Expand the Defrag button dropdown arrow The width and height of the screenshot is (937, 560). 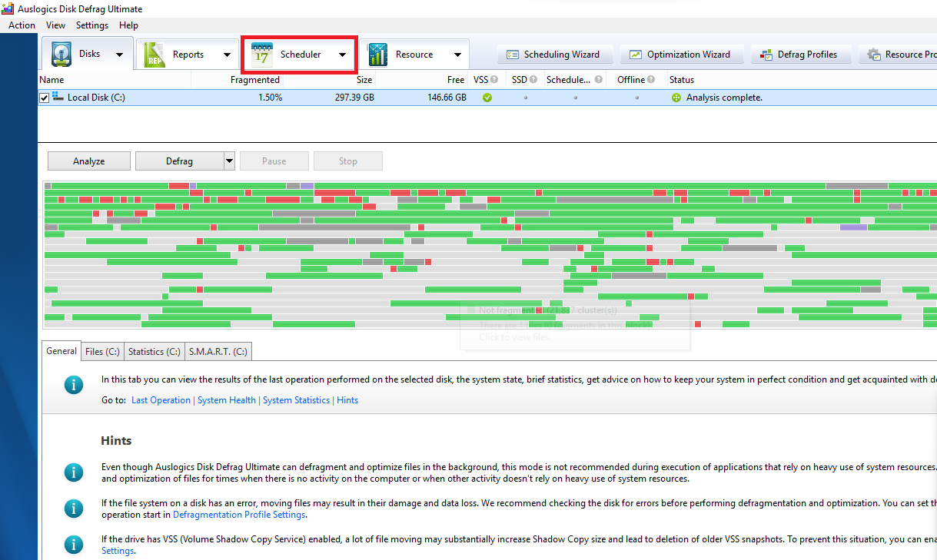[x=229, y=161]
